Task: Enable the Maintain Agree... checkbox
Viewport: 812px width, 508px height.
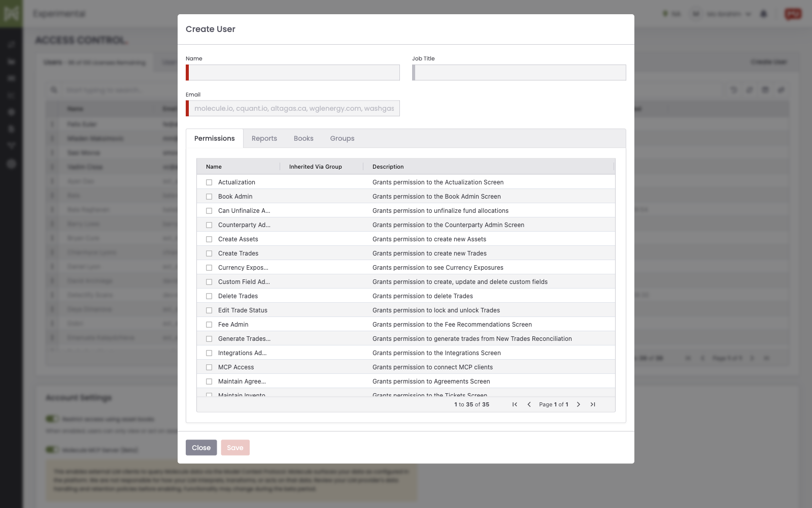Action: tap(209, 382)
